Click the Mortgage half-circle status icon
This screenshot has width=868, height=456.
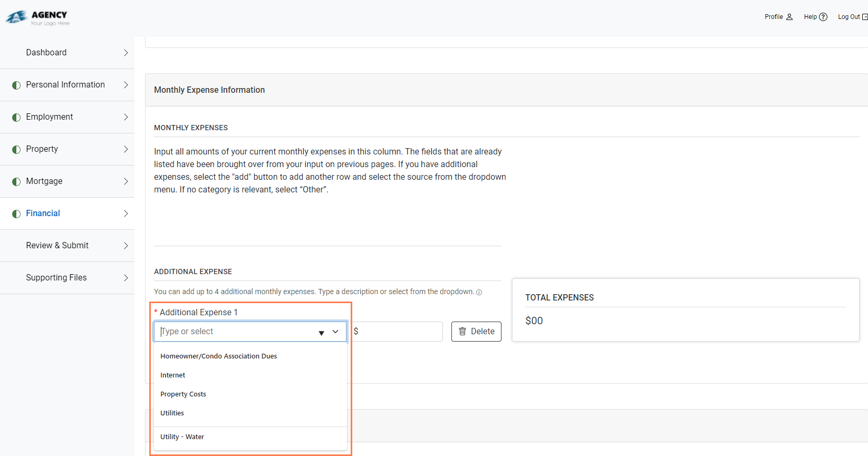[x=16, y=181]
